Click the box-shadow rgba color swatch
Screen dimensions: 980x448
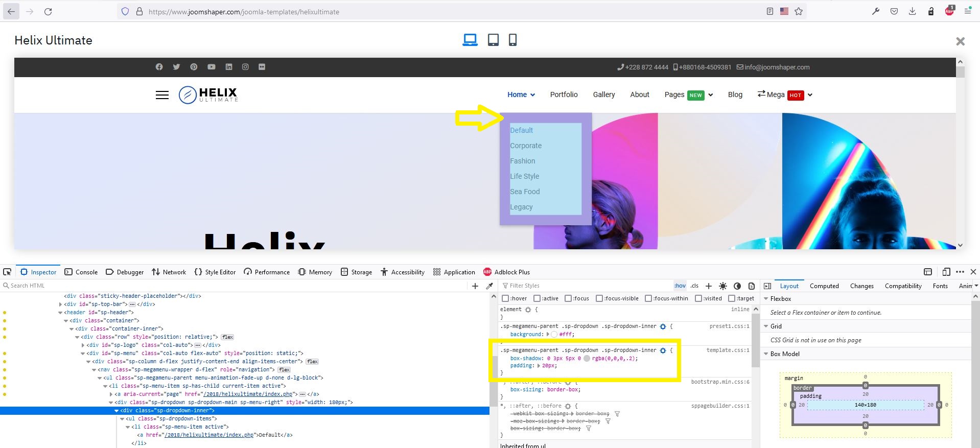tap(587, 358)
